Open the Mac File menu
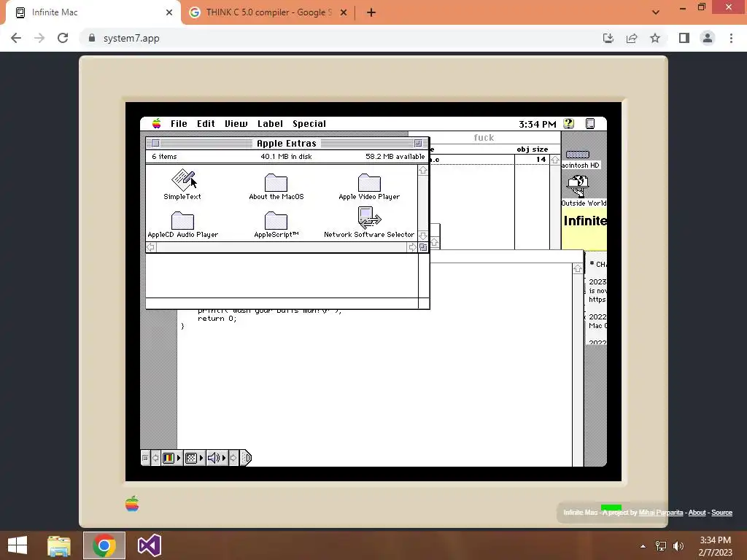 click(179, 124)
